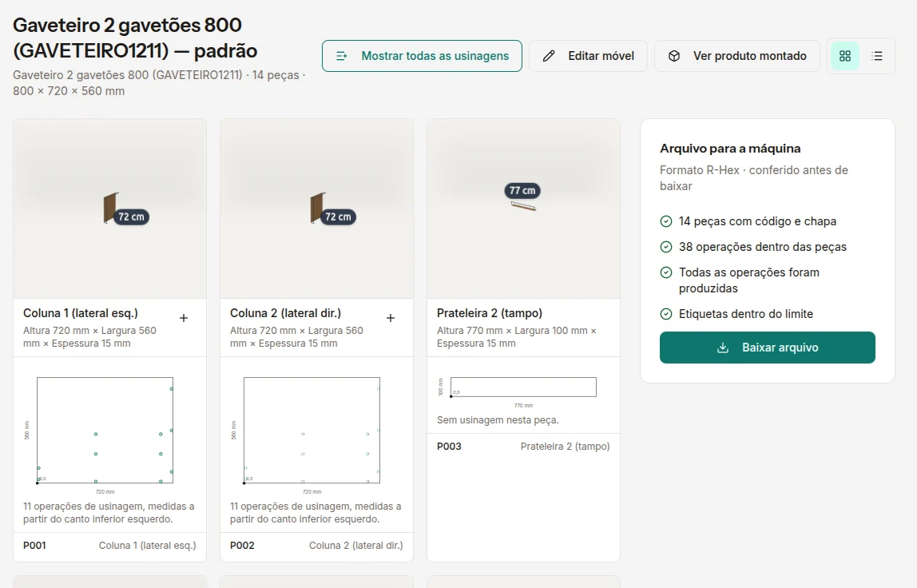Switch to grid view layout
The image size is (917, 588).
coord(845,56)
